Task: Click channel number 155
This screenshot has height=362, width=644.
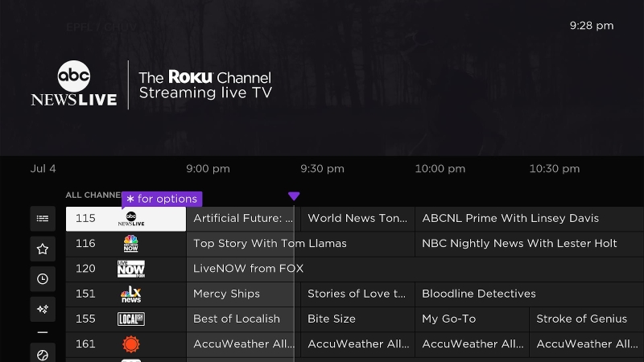Action: tap(85, 319)
